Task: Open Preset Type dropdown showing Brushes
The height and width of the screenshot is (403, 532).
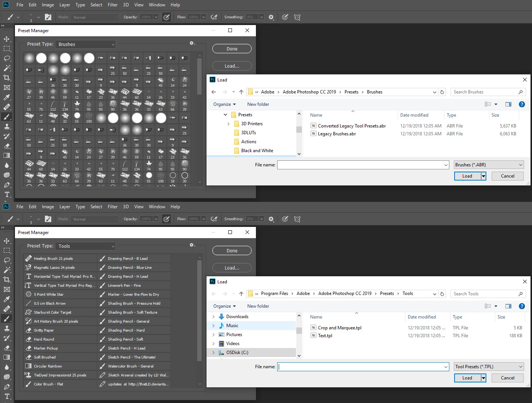Action: (86, 44)
